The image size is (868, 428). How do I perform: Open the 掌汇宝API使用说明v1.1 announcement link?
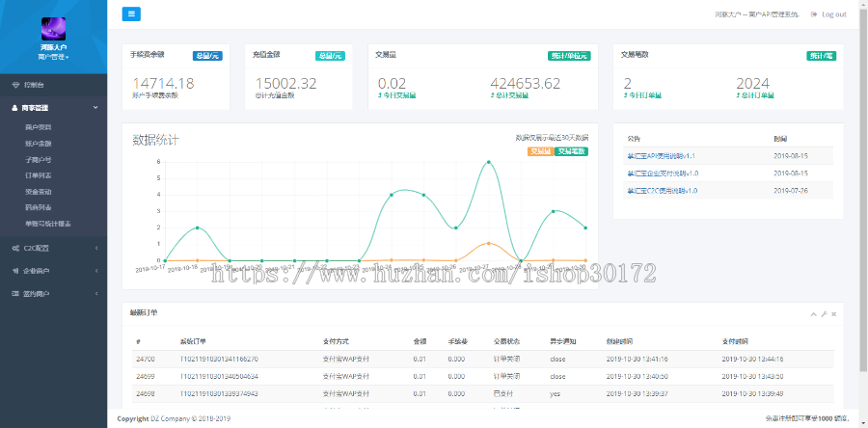[662, 155]
